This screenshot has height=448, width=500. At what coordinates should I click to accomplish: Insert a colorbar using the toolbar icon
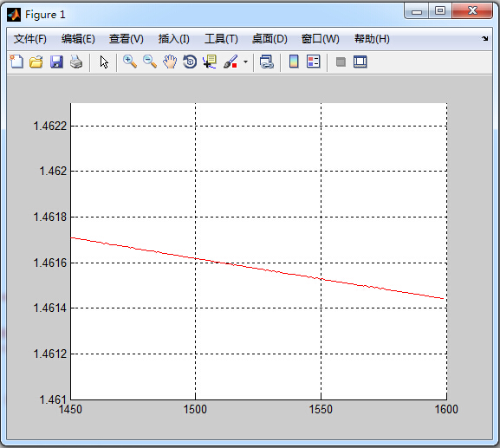(x=294, y=62)
